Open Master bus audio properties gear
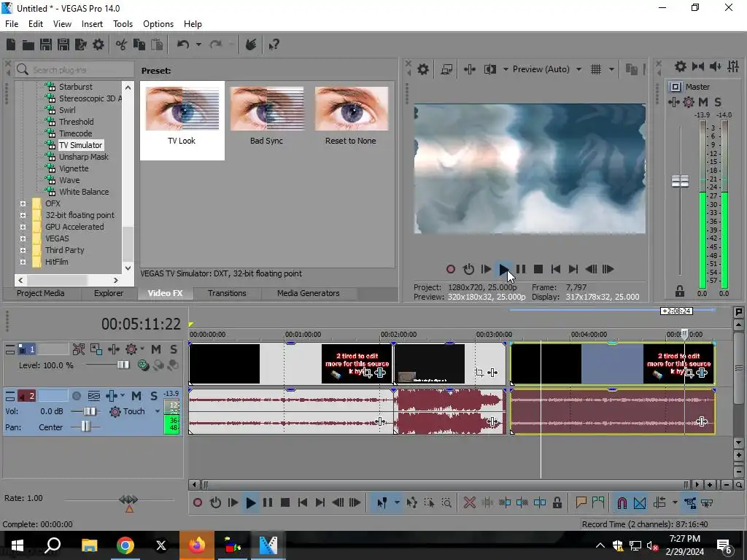 (681, 66)
